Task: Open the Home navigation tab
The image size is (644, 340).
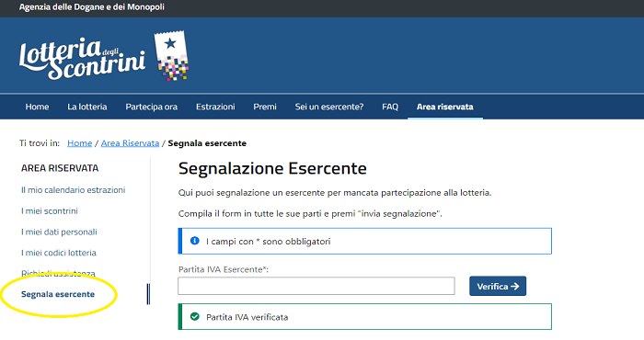Action: (x=37, y=107)
